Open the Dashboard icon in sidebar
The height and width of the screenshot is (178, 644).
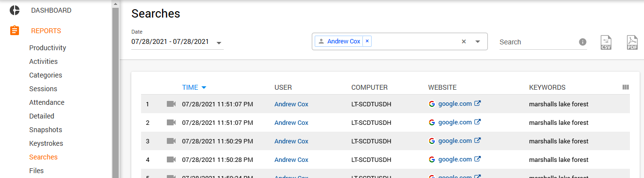coord(15,10)
